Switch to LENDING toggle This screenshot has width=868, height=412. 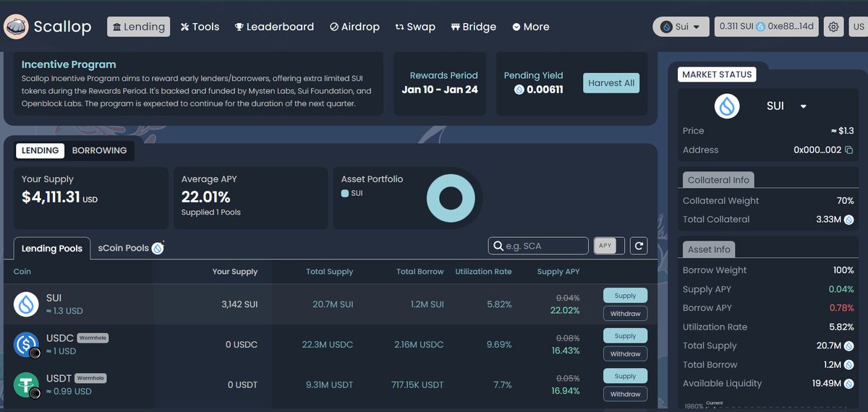pyautogui.click(x=41, y=150)
